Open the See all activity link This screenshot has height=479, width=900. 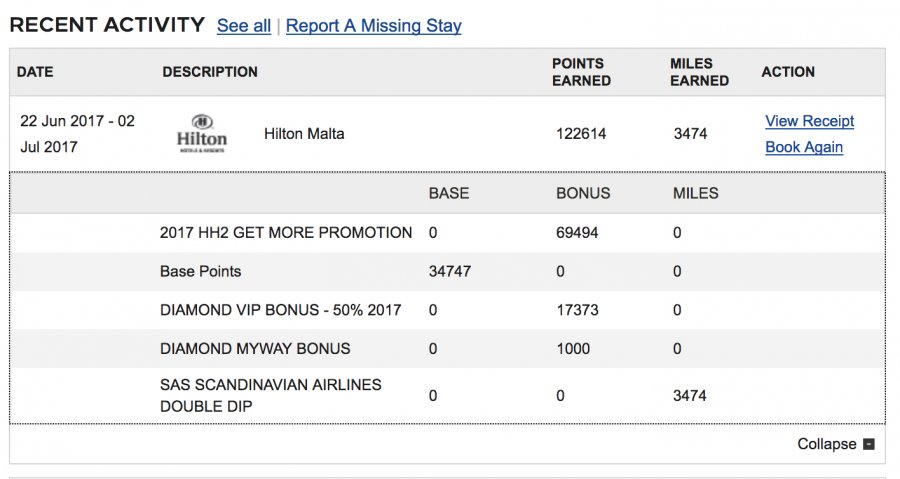pos(244,26)
